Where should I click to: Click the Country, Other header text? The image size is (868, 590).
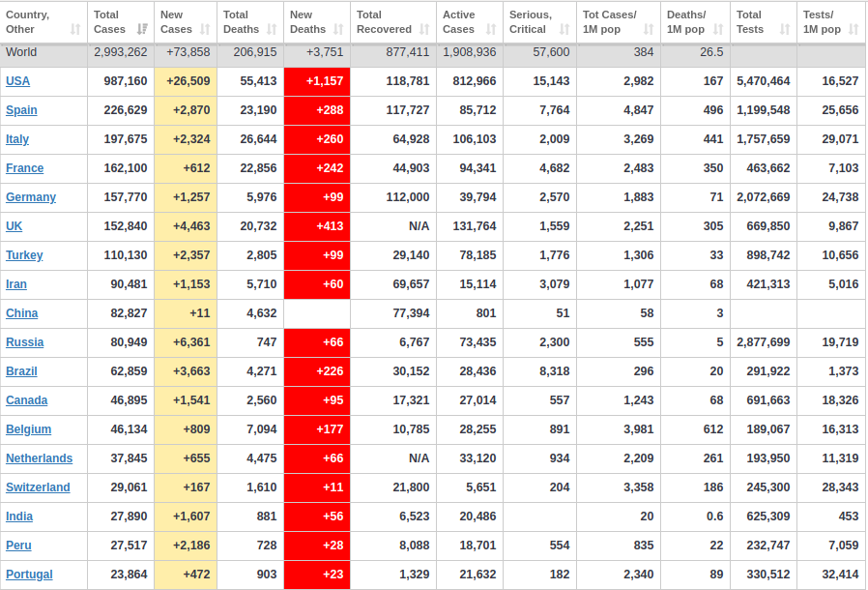28,22
